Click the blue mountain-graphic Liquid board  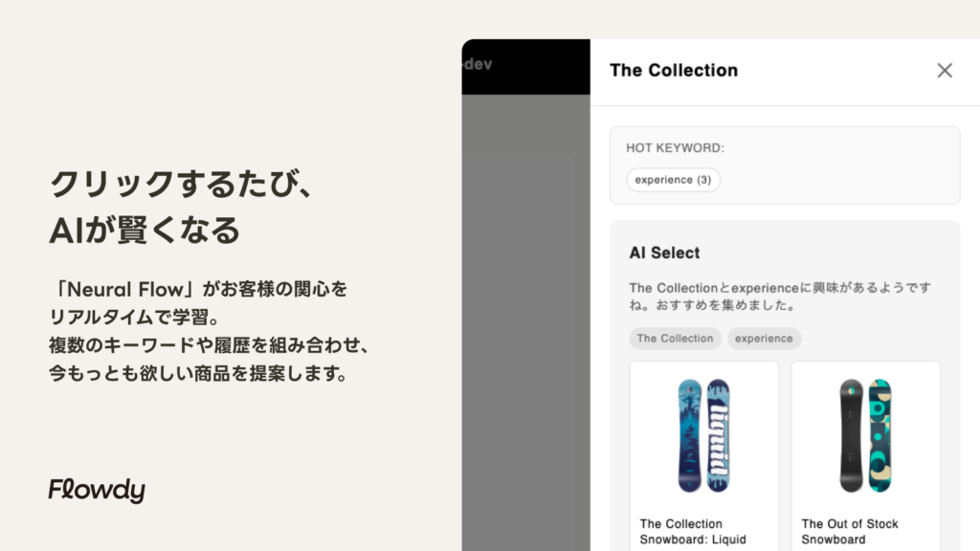coord(690,435)
